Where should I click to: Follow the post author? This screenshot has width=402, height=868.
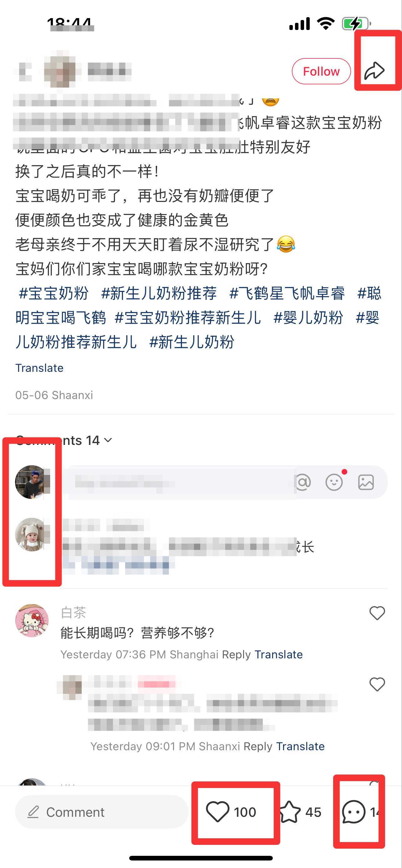321,71
